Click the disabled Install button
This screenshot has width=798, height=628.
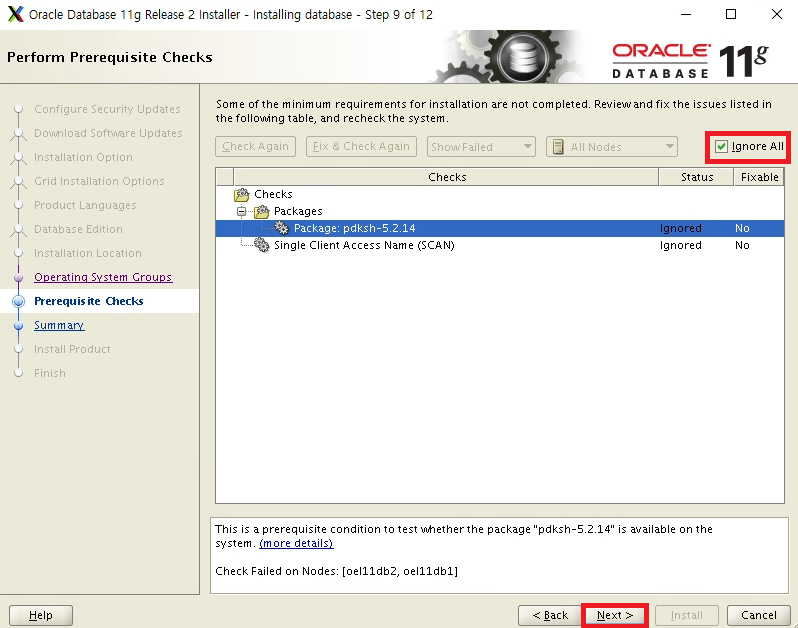click(687, 615)
